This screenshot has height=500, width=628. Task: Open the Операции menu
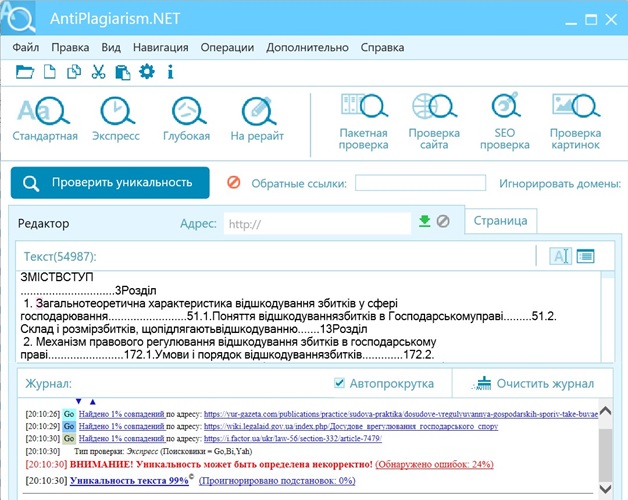click(x=227, y=47)
